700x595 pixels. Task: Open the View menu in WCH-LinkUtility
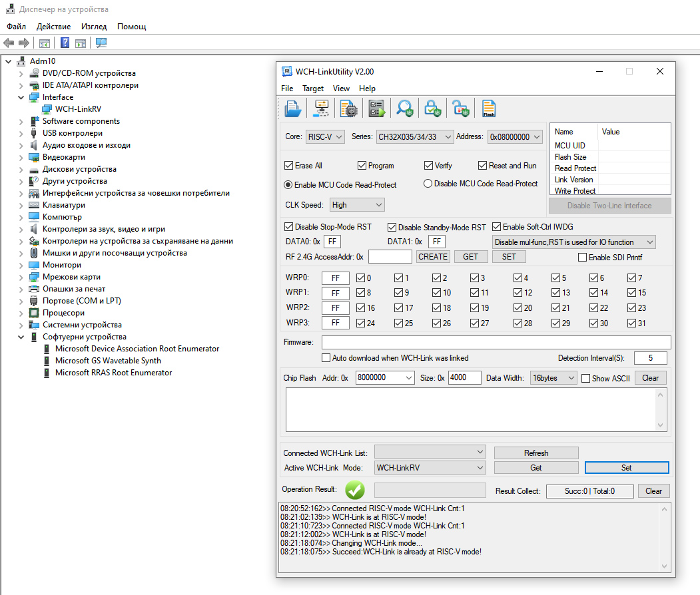pyautogui.click(x=341, y=89)
